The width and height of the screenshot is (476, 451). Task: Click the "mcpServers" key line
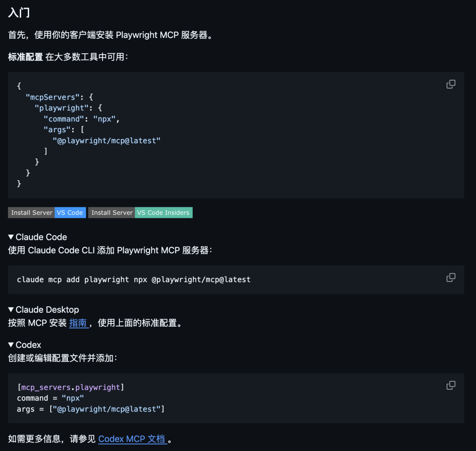[59, 97]
